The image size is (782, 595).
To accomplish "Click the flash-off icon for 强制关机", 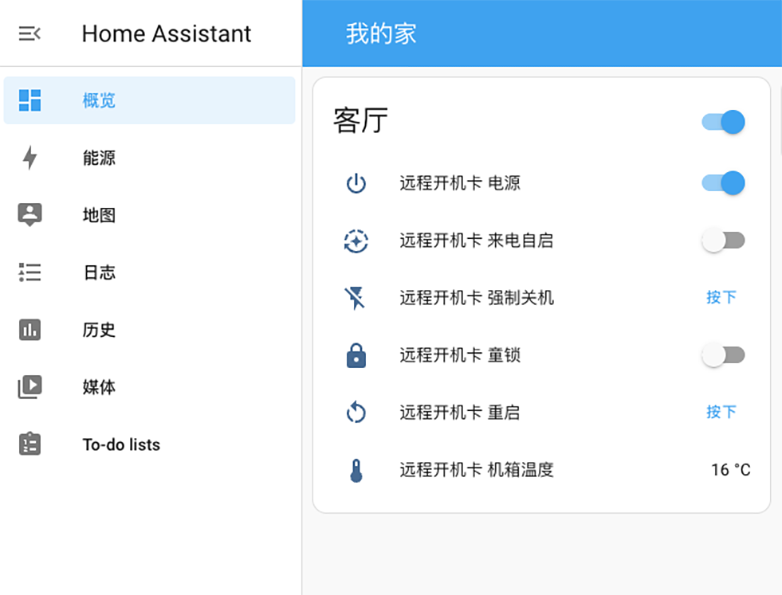I will point(356,298).
